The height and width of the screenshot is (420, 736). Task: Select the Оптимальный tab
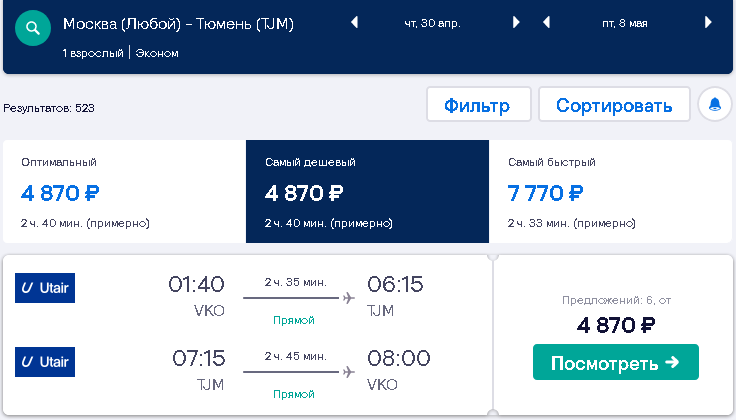point(124,191)
